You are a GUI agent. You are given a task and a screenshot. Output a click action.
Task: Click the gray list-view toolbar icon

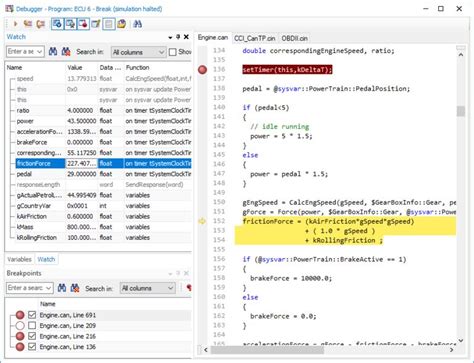pos(109,24)
